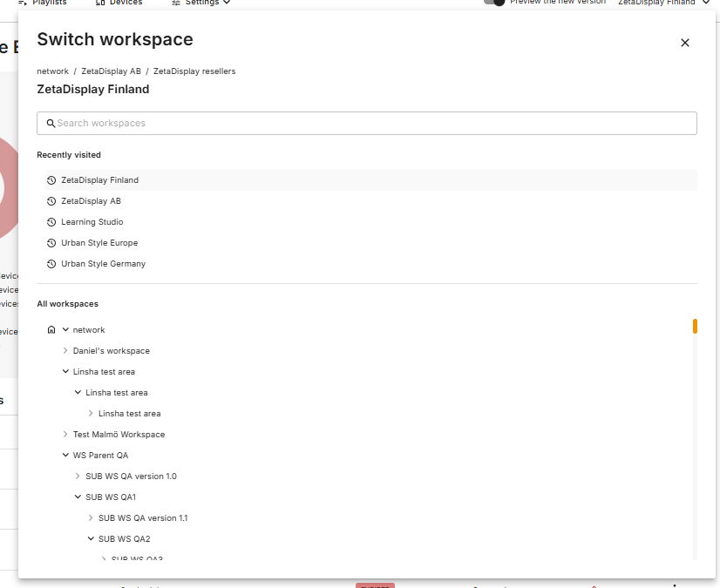Click history icon beside ZetaDisplay AB
This screenshot has height=588, width=720.
[x=51, y=201]
